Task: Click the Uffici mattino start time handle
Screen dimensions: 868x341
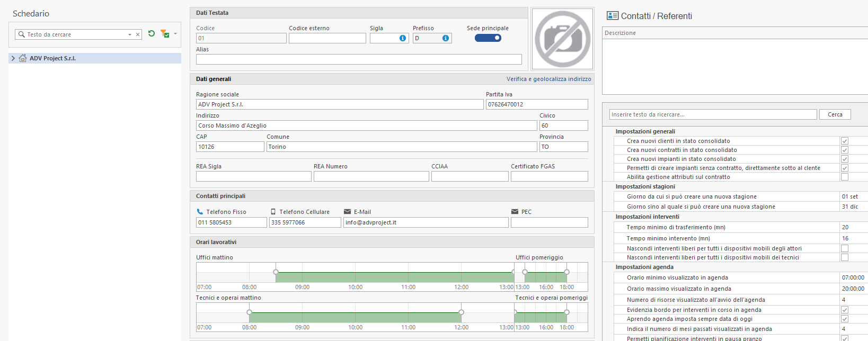Action: (276, 272)
